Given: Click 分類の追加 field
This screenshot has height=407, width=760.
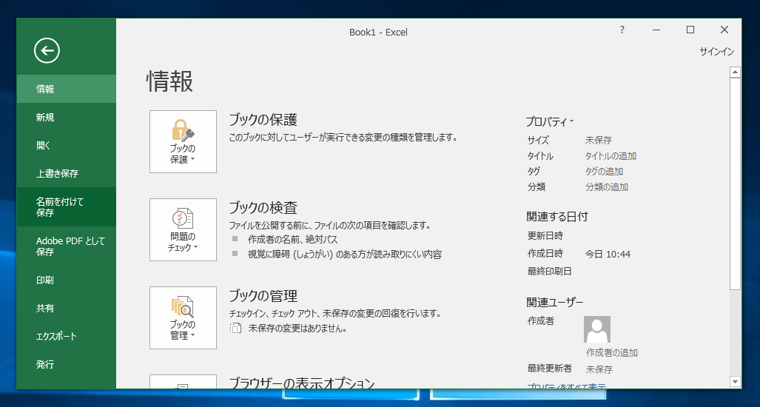Looking at the screenshot, I should tap(607, 187).
